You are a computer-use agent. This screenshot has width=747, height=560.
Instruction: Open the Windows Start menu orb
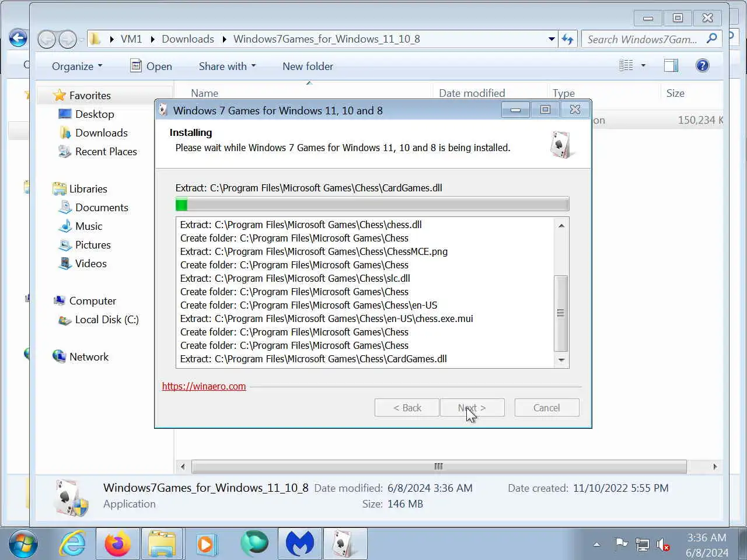click(23, 544)
